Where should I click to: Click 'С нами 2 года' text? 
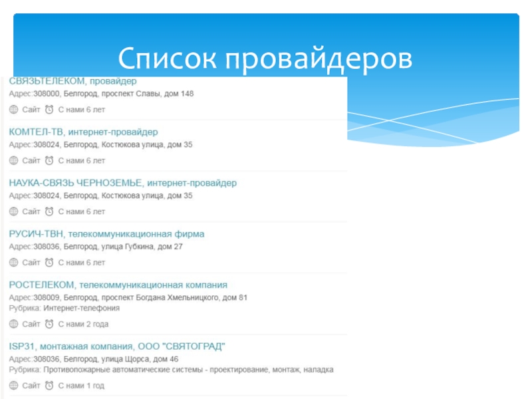pos(84,324)
